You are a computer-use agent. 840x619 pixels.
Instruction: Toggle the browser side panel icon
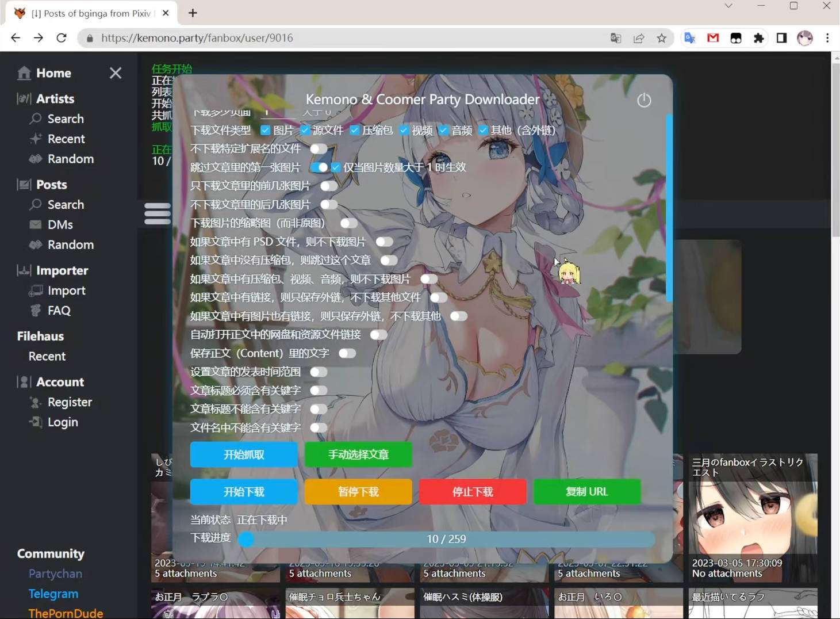point(781,38)
